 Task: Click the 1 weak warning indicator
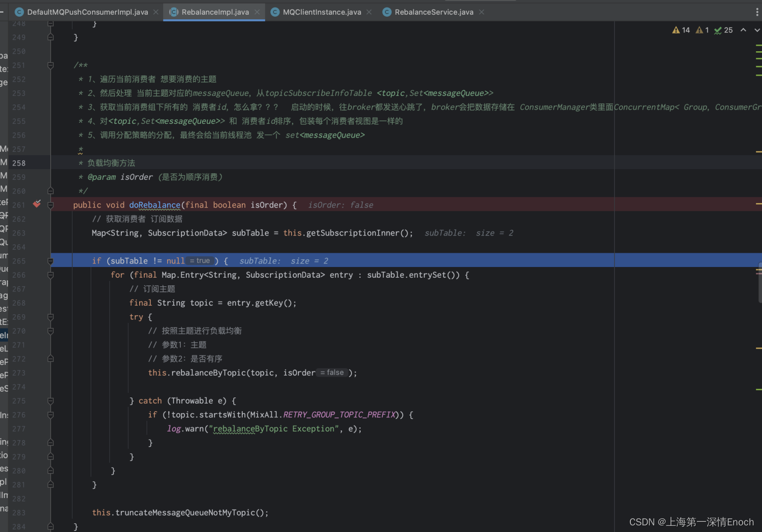pos(702,30)
